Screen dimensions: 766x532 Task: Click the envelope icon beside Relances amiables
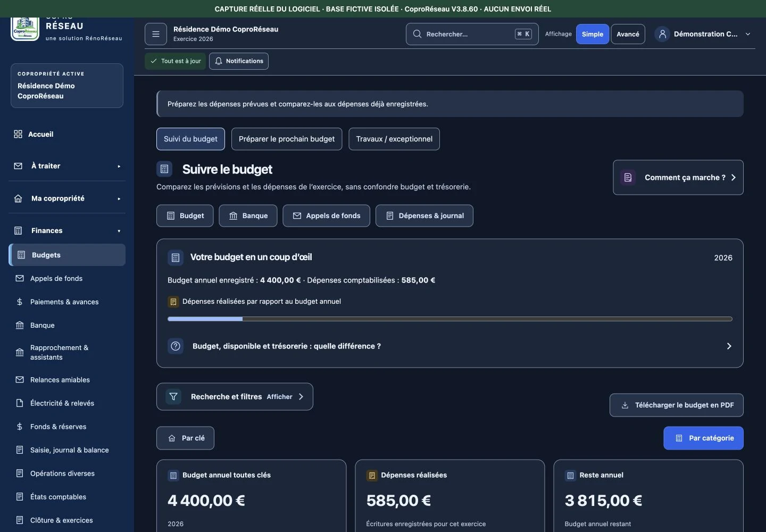20,380
